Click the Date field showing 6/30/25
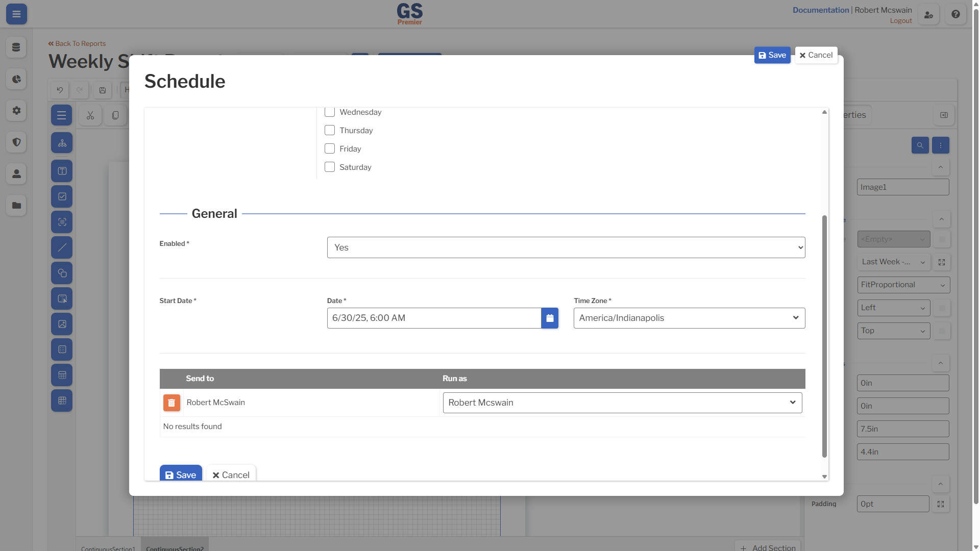 [x=434, y=318]
